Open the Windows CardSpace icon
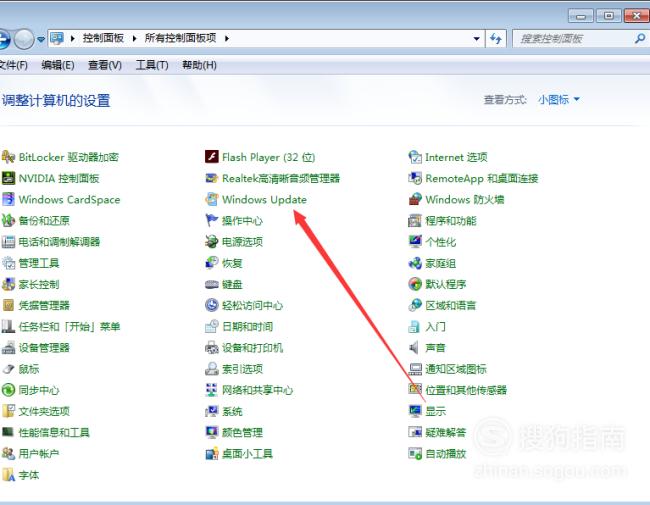The height and width of the screenshot is (505, 650). 8,199
